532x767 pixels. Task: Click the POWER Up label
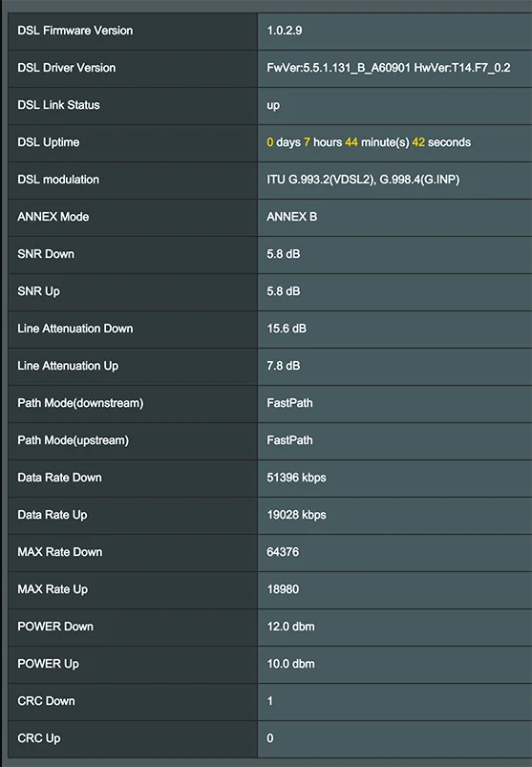[x=48, y=664]
